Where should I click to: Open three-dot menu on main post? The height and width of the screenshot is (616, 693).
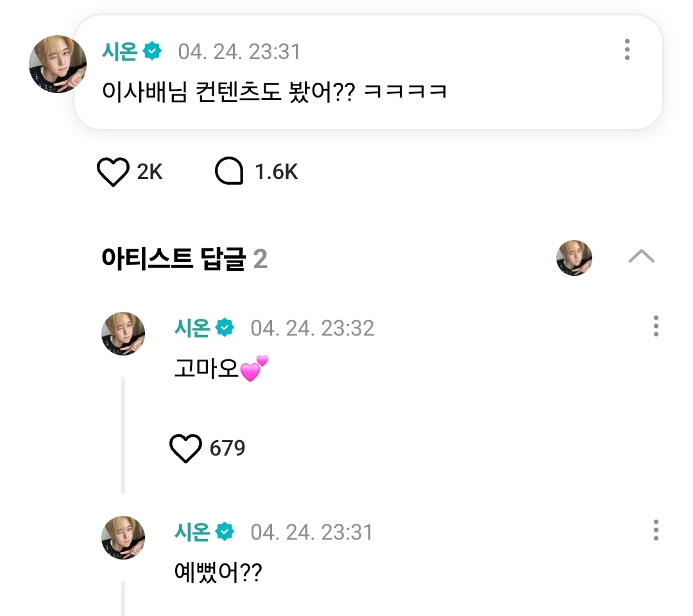(x=627, y=49)
